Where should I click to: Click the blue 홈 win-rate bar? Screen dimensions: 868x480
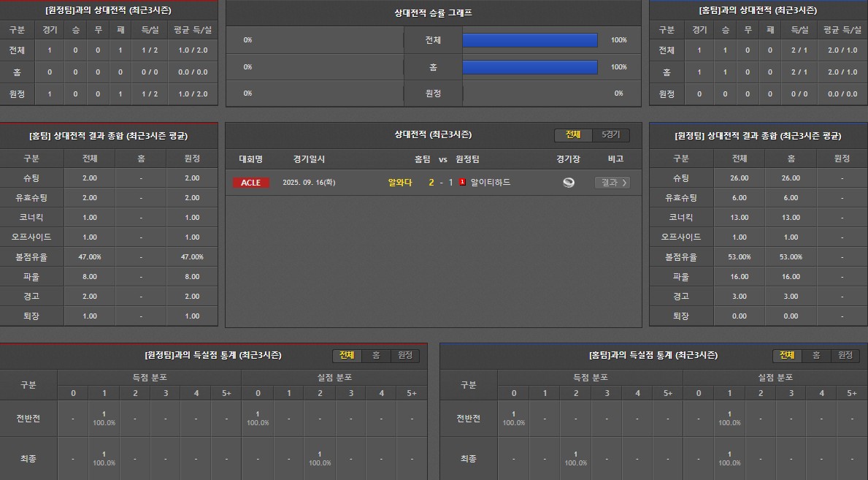pos(530,67)
